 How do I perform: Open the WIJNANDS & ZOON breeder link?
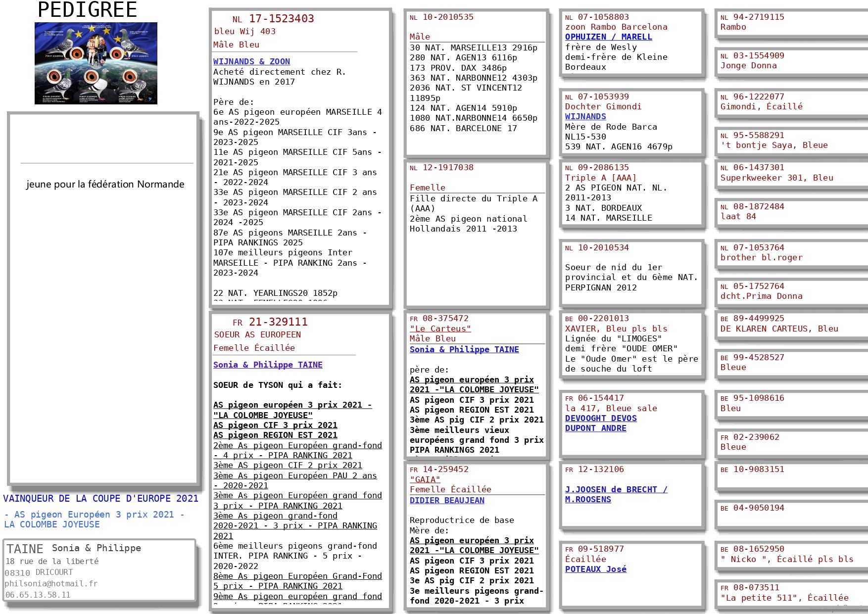251,61
